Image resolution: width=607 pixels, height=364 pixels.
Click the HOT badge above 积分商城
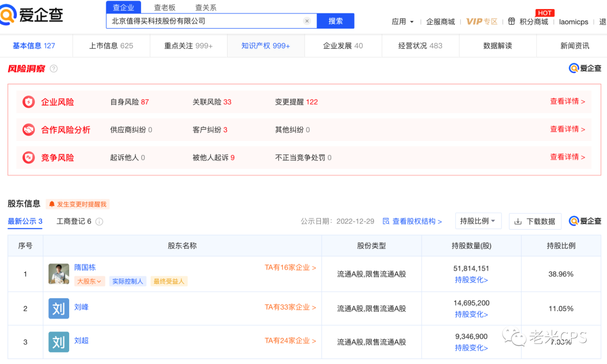pyautogui.click(x=545, y=13)
